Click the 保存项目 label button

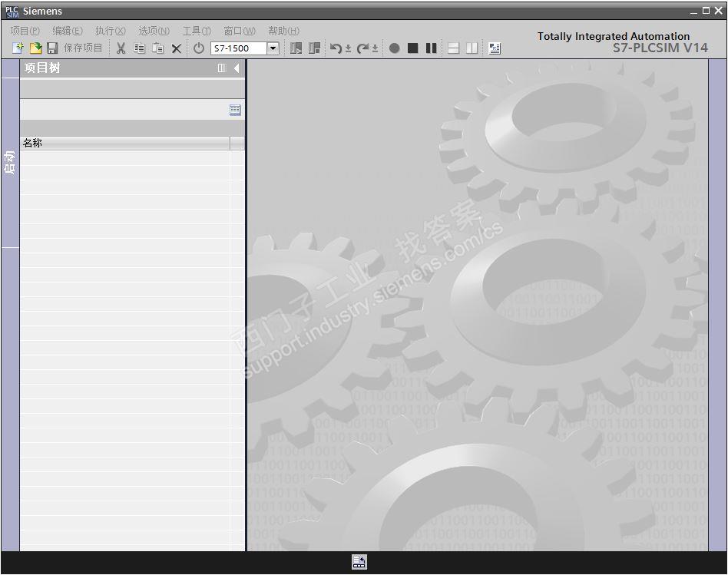pyautogui.click(x=83, y=48)
